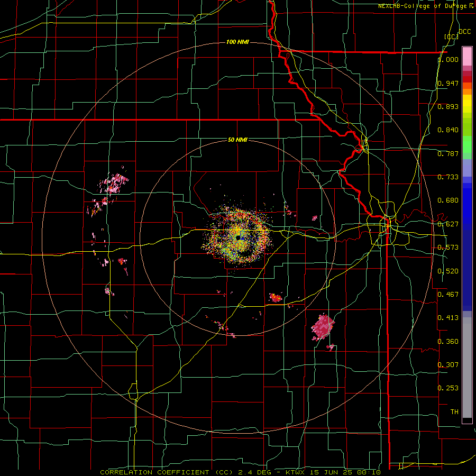The image size is (476, 476).
Task: Select the 50 NMI range ring label
Action: pos(237,140)
